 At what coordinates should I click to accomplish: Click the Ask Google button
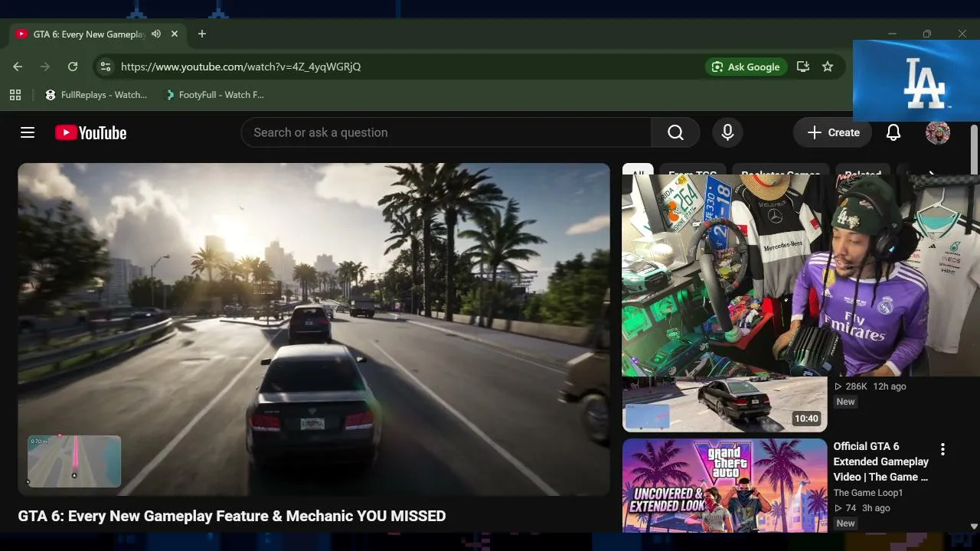coord(746,67)
